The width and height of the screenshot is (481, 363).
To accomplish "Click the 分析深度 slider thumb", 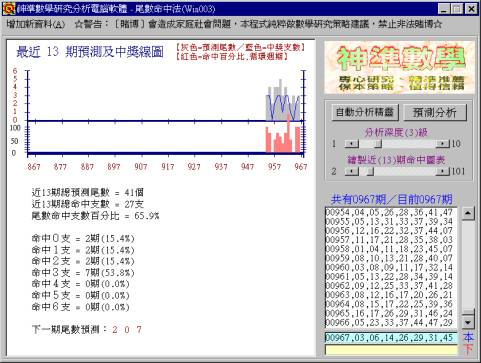I will point(378,144).
